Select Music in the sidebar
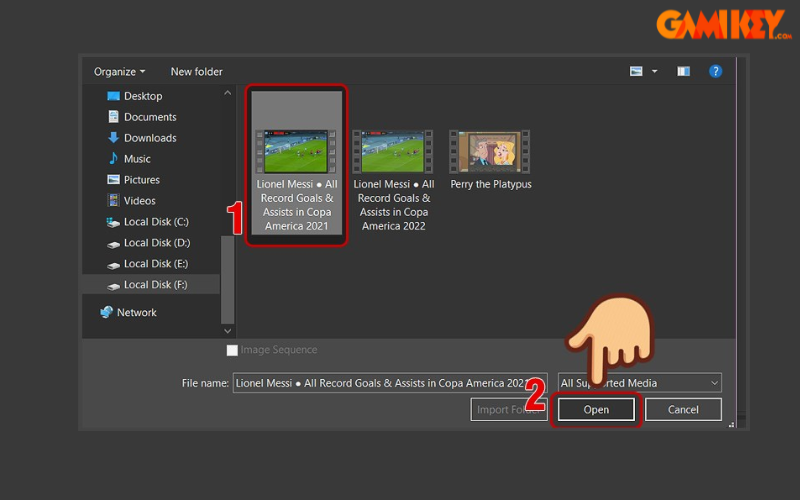Screen dimensions: 800x500 137,159
